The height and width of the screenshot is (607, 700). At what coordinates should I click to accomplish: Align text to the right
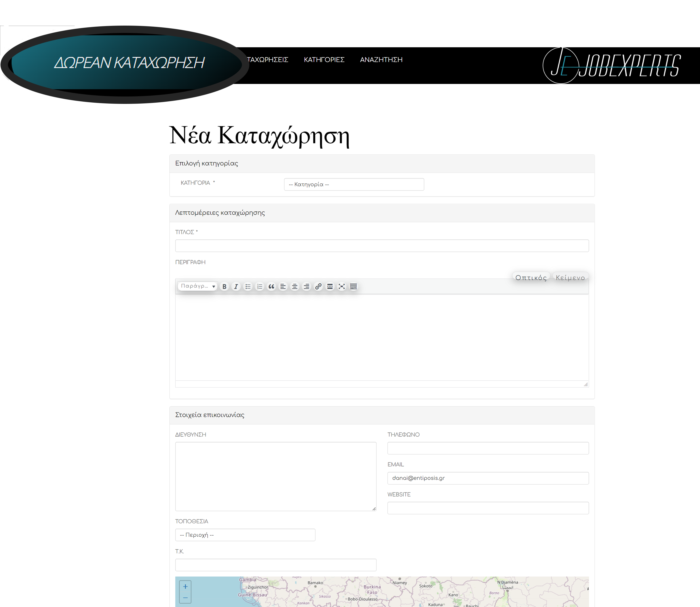[307, 287]
